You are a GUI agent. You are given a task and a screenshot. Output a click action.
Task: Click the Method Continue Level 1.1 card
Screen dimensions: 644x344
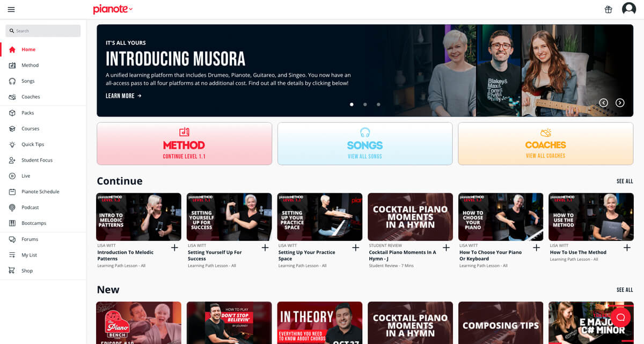[184, 143]
